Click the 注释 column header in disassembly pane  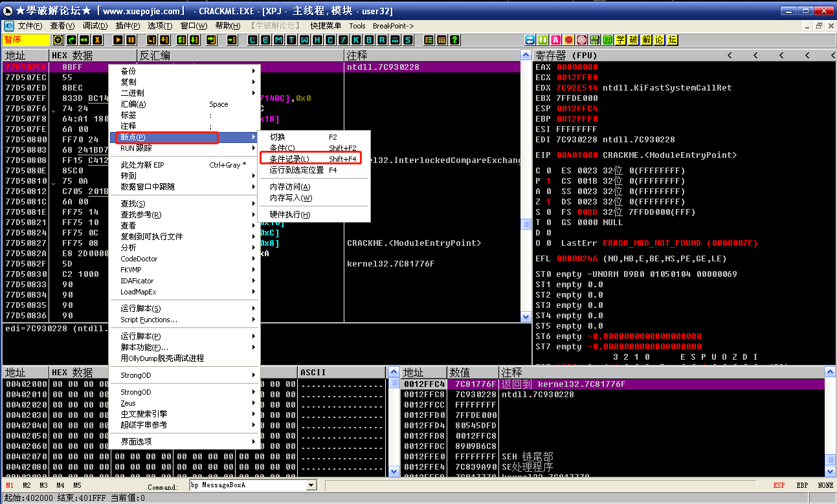tap(433, 56)
